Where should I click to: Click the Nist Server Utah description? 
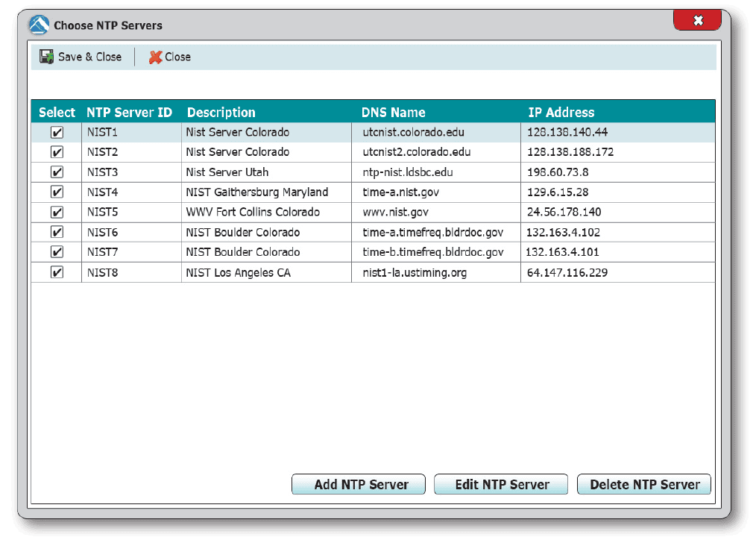coord(227,172)
